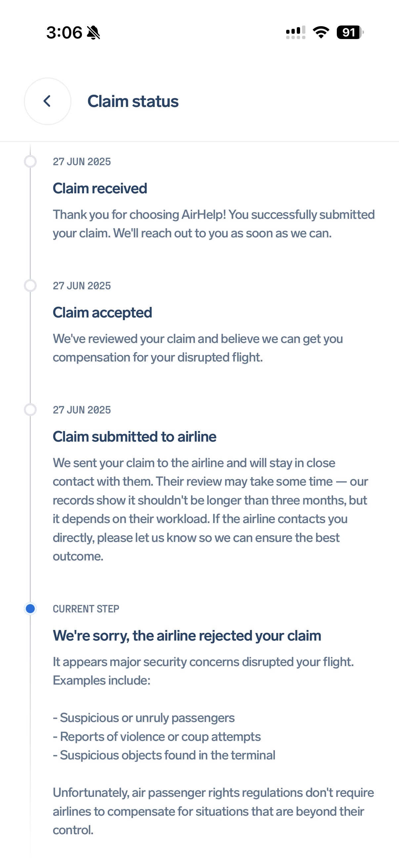Tap the battery level indicator
The image size is (399, 868).
click(x=350, y=32)
